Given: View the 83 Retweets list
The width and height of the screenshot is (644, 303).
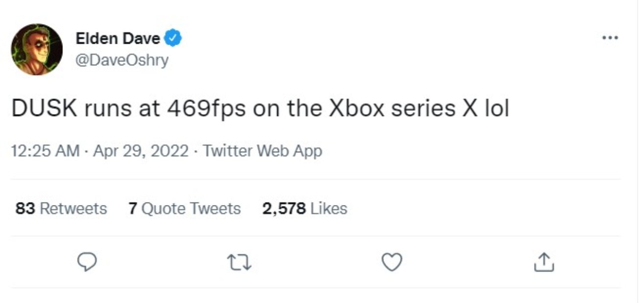Looking at the screenshot, I should point(61,209).
